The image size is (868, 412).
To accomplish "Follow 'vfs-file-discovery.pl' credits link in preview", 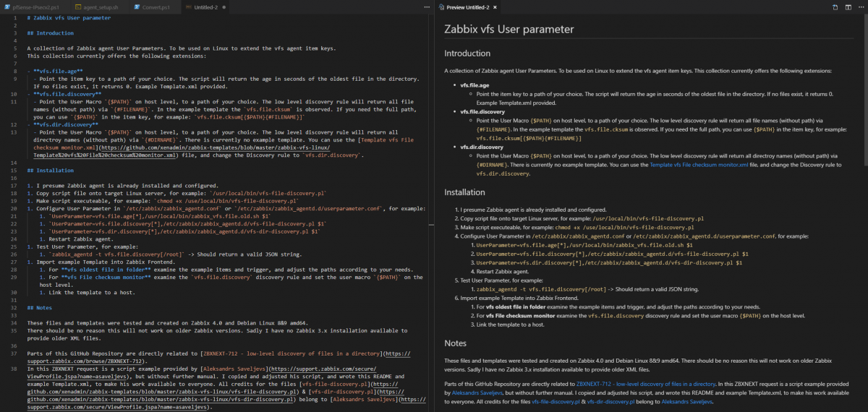I will click(555, 400).
